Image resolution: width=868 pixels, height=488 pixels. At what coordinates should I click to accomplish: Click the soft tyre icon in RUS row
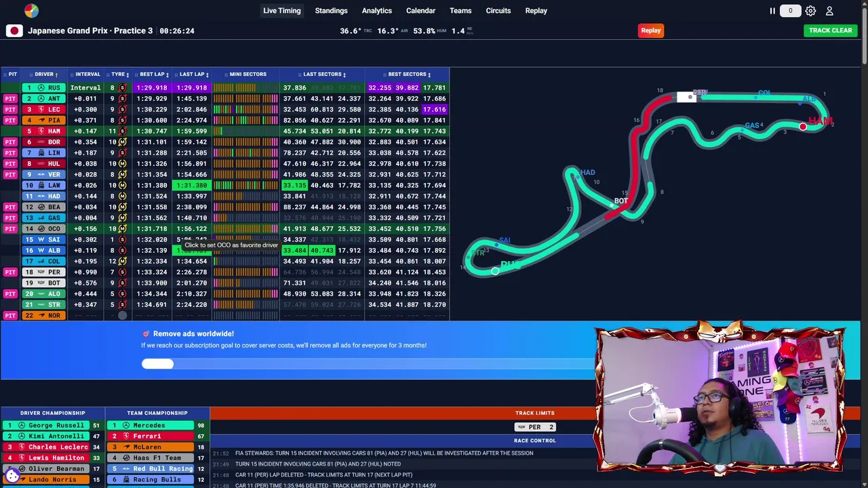122,87
